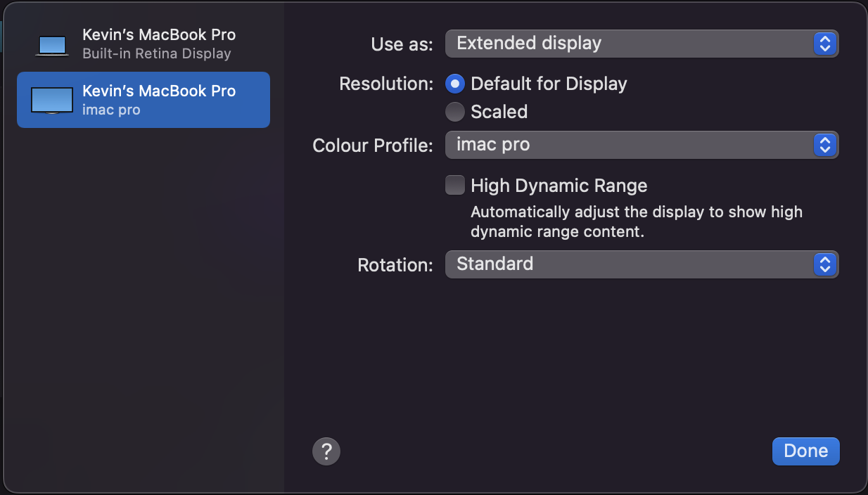Select the Built-in Retina Display sidebar entry

pyautogui.click(x=143, y=44)
